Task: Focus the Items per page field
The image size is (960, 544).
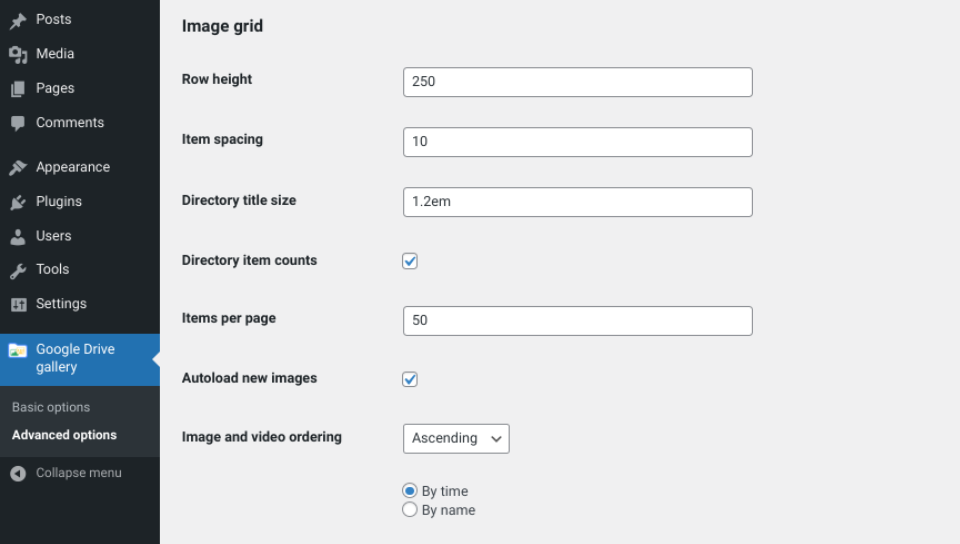Action: [x=577, y=321]
